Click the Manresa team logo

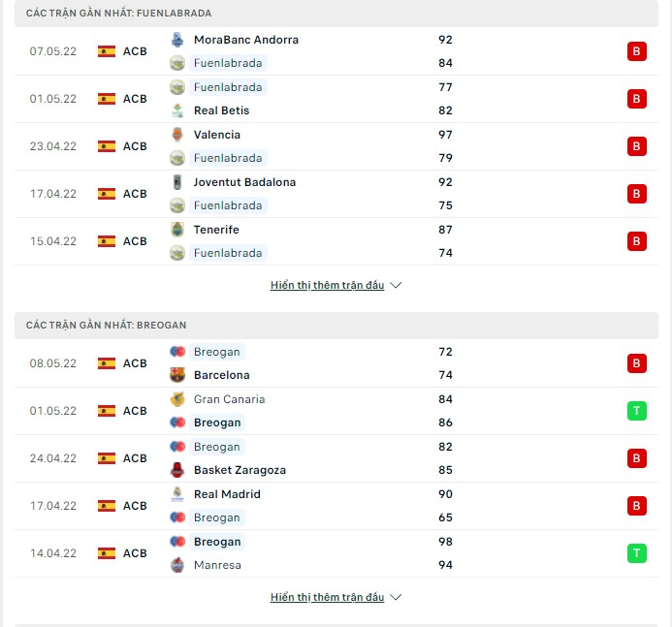(177, 565)
